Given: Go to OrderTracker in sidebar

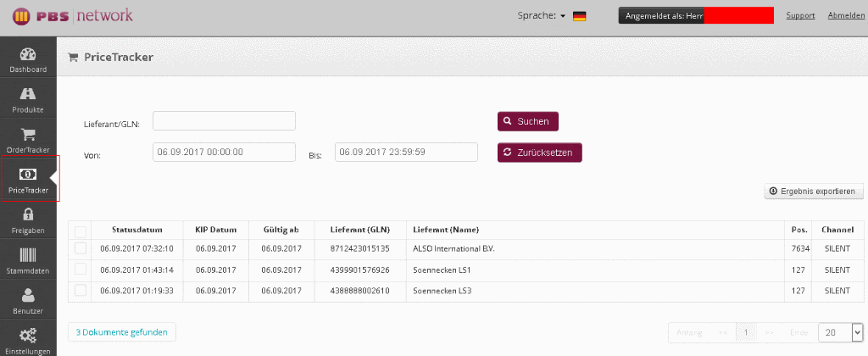Looking at the screenshot, I should click(28, 140).
